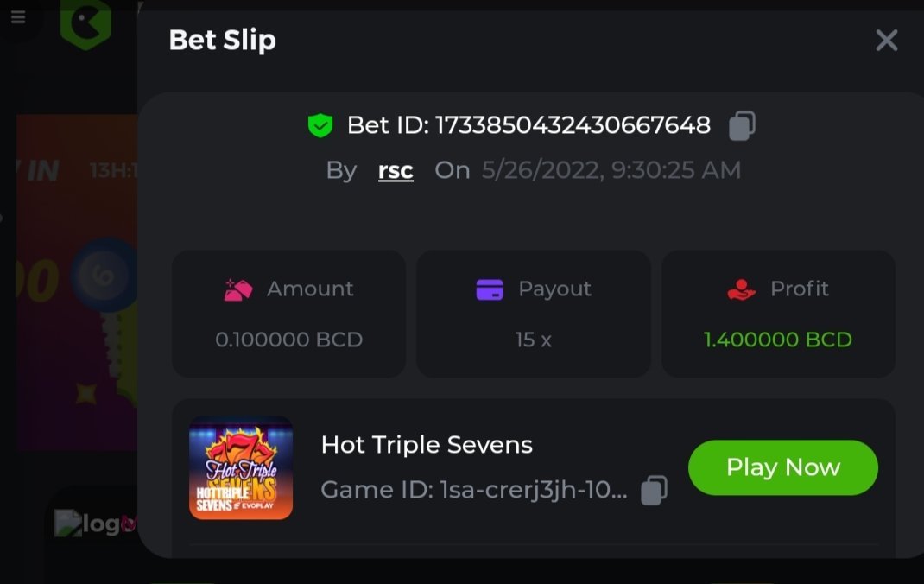Click the green verified shield icon

coord(320,126)
